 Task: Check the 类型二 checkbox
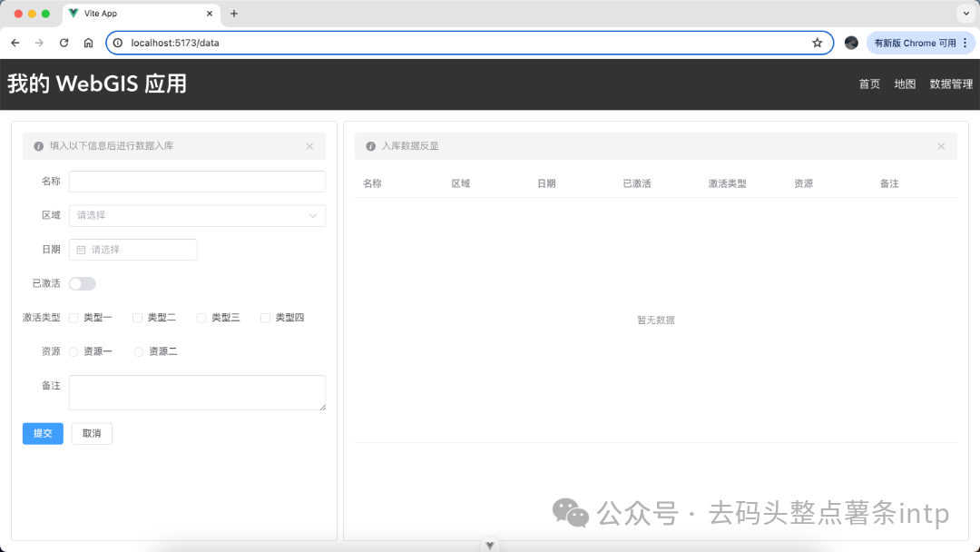[x=138, y=317]
